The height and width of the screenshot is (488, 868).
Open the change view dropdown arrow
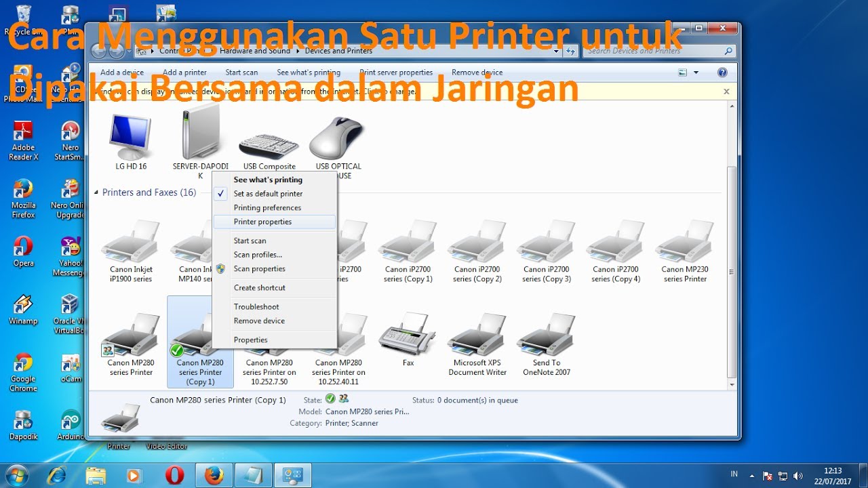point(696,73)
